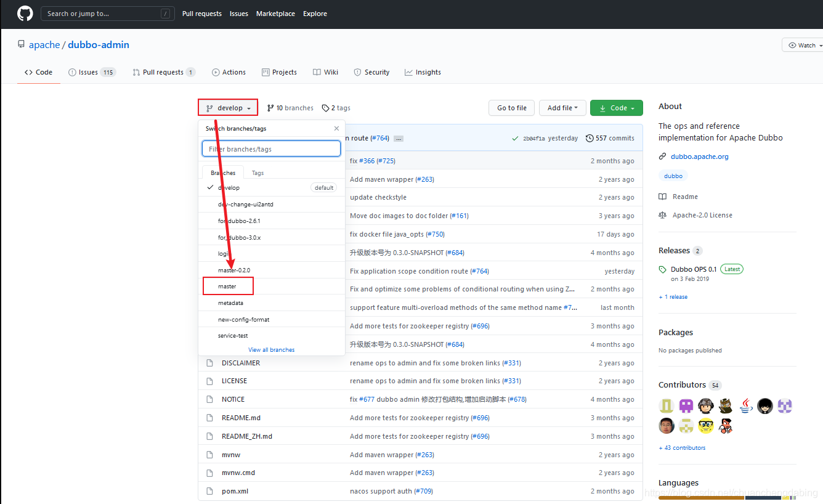The height and width of the screenshot is (504, 823).
Task: Click the commit message ellipsis expander
Action: pyautogui.click(x=399, y=139)
